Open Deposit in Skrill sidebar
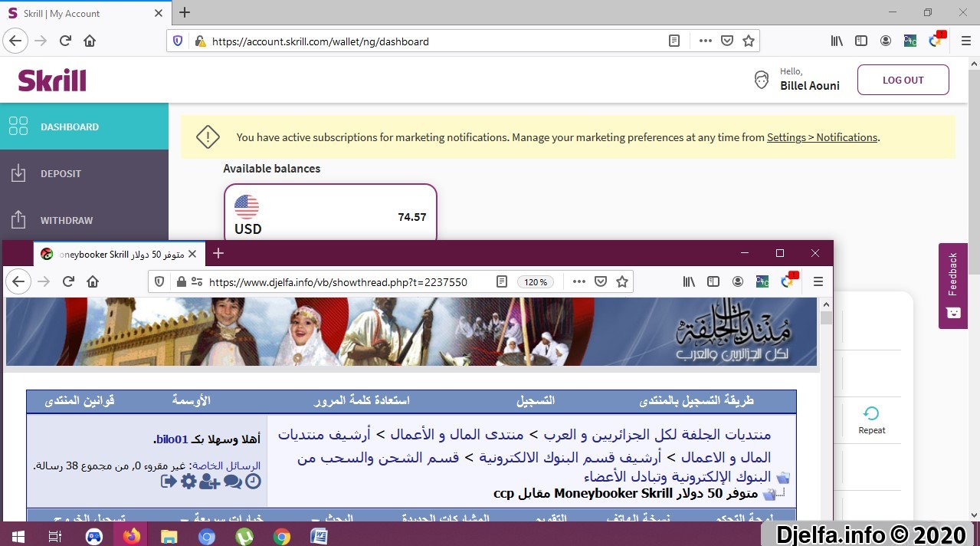Viewport: 980px width, 546px height. point(84,173)
